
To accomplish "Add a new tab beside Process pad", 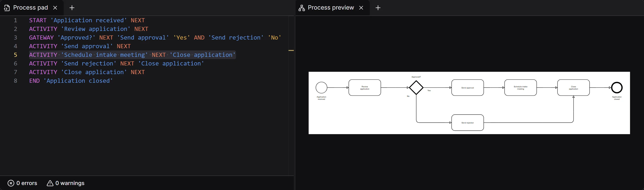I will pyautogui.click(x=72, y=8).
